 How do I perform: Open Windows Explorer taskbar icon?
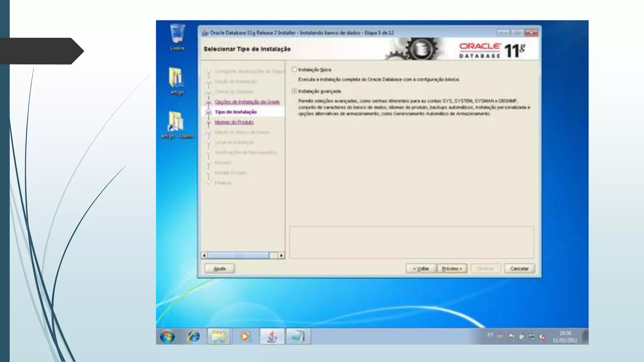pyautogui.click(x=219, y=337)
